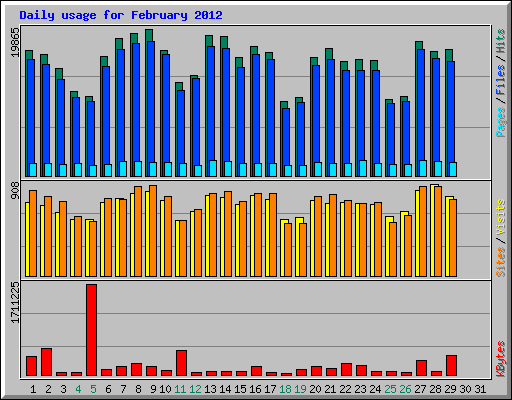Click the day 28 axis label
The image size is (512, 400).
(435, 389)
